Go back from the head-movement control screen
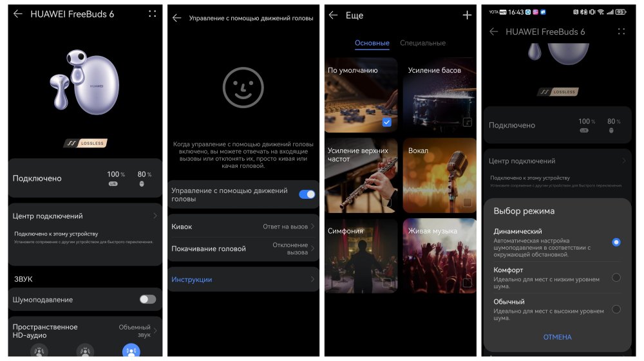The width and height of the screenshot is (644, 361). coord(177,18)
